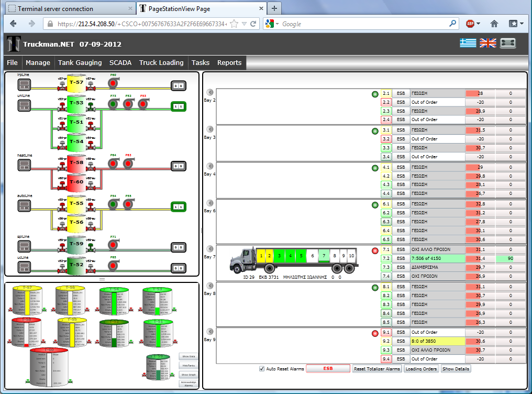
Task: Toggle the Auto Reset Alarms checkbox
Action: pos(262,369)
